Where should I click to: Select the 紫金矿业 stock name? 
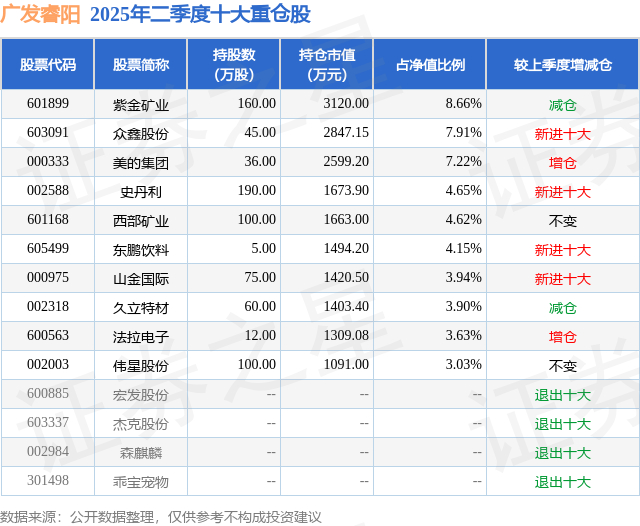141,105
